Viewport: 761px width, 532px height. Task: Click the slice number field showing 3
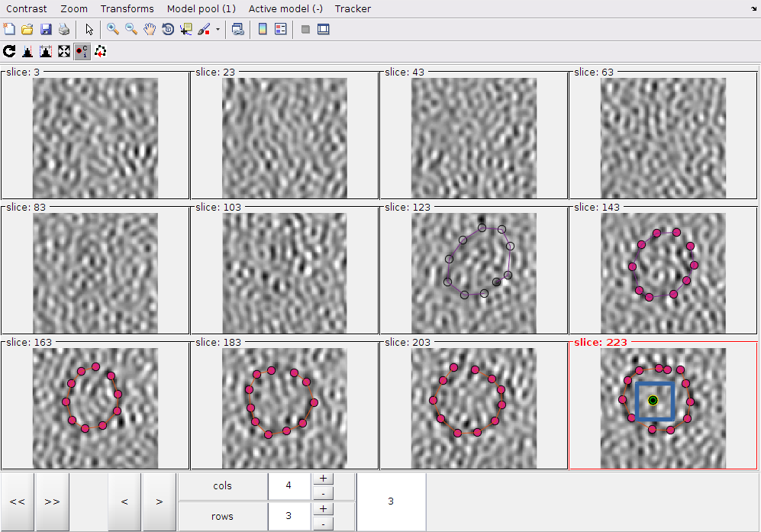tap(391, 501)
